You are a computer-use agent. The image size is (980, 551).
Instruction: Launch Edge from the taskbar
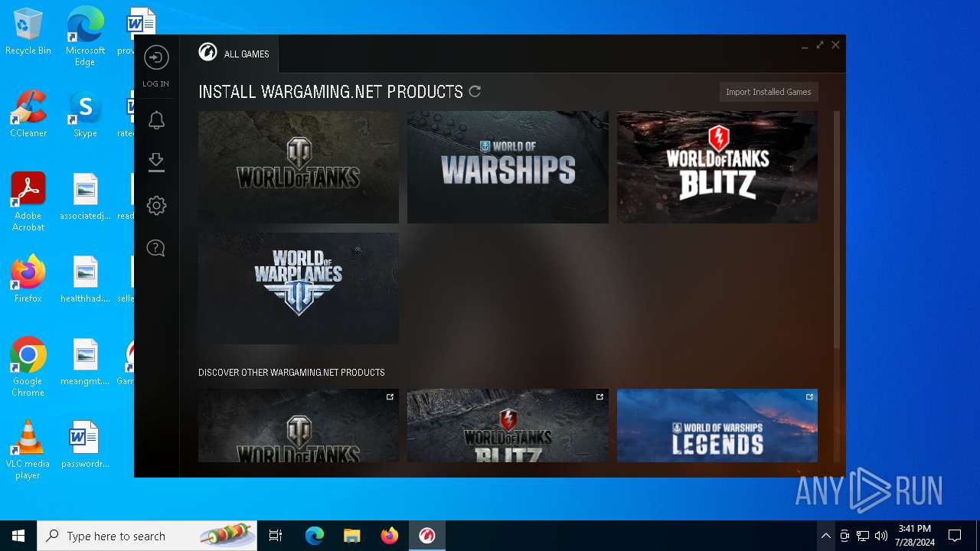315,536
